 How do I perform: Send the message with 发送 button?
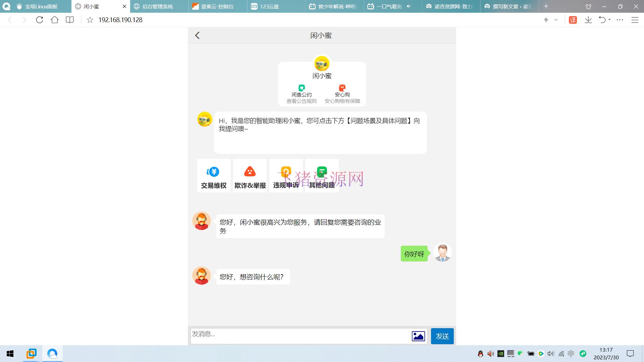442,336
